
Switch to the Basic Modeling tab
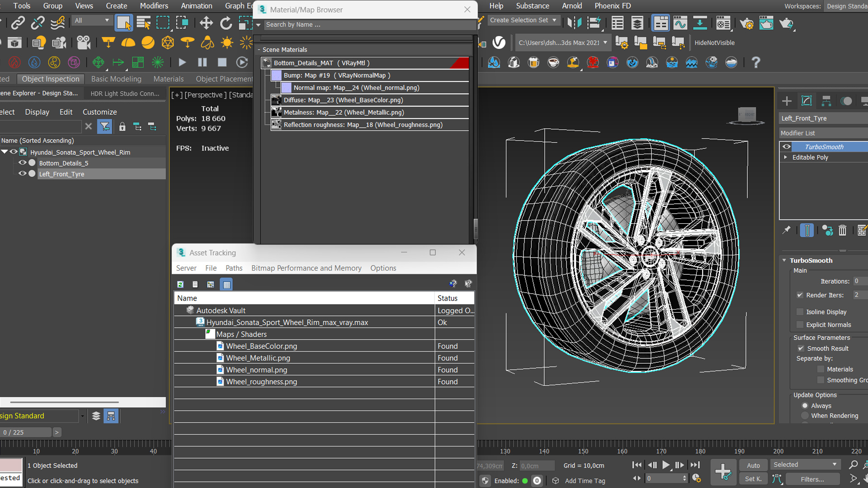[116, 79]
